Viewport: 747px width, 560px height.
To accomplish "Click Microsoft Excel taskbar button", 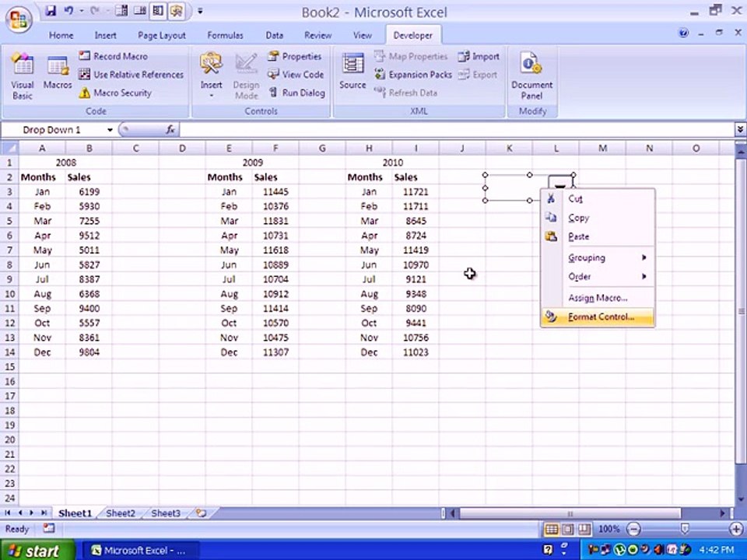I will 141,551.
